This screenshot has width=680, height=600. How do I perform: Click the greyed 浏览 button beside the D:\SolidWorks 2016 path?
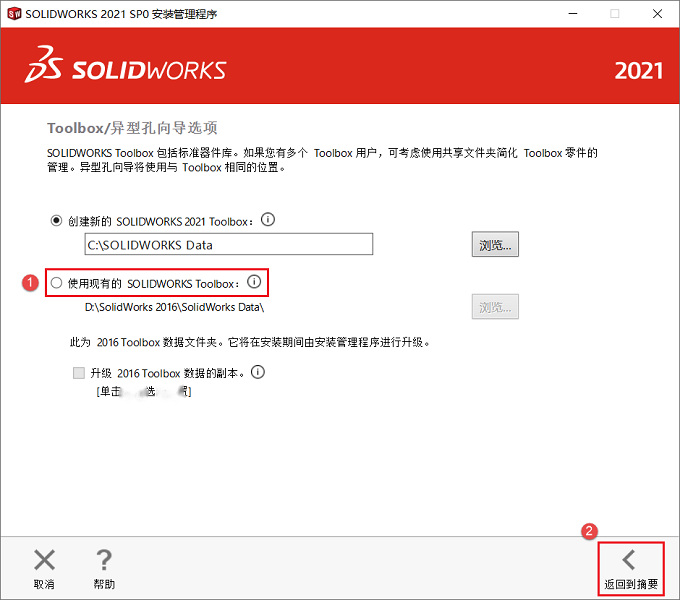(495, 307)
